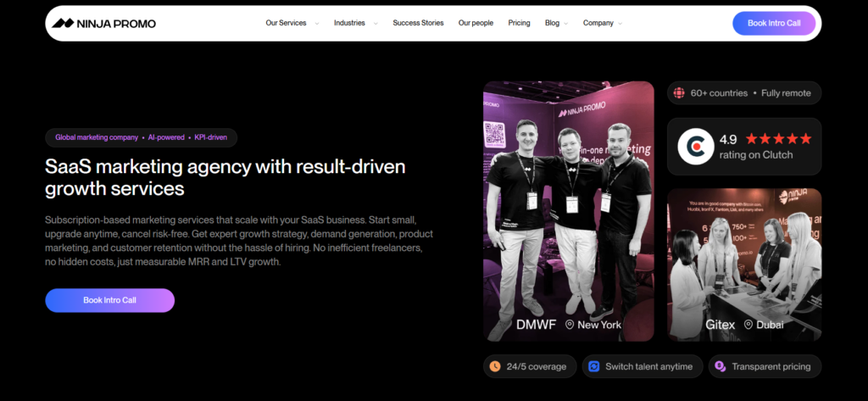Click Book Intro Call below hero text
Viewport: 868px width, 401px height.
pyautogui.click(x=109, y=300)
